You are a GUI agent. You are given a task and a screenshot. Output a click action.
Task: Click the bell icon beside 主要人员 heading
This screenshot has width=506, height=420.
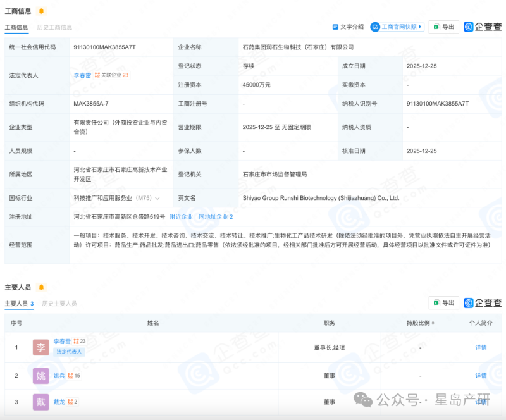coord(40,286)
